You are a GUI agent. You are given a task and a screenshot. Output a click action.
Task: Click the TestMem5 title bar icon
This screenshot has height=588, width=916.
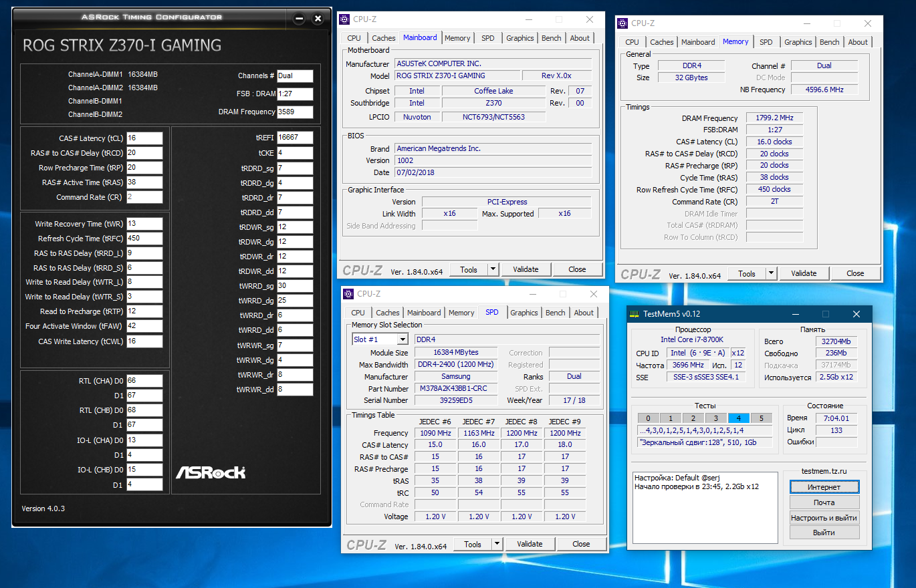click(635, 314)
